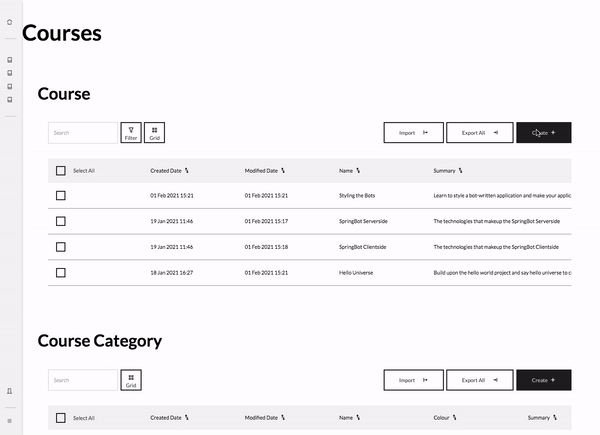
Task: Tick Select All in the Course Category table
Action: pyautogui.click(x=61, y=418)
